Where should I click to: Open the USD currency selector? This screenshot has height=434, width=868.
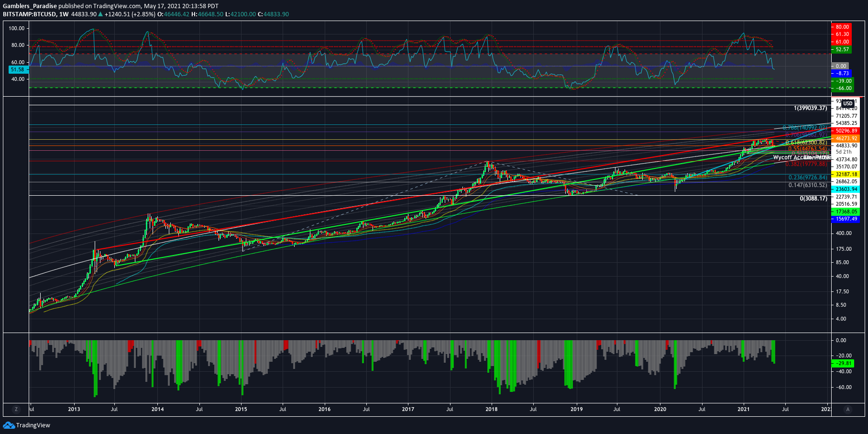coord(848,103)
